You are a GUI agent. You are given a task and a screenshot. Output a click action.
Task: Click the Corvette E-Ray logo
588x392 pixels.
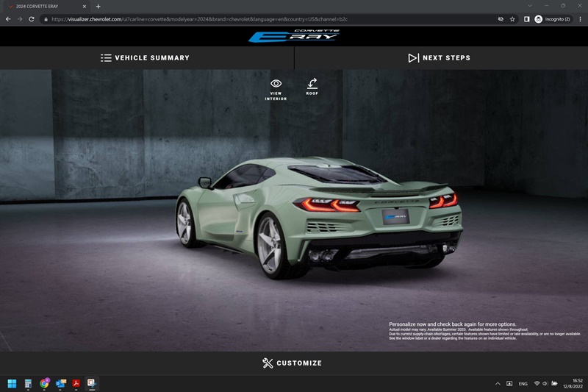pyautogui.click(x=293, y=36)
